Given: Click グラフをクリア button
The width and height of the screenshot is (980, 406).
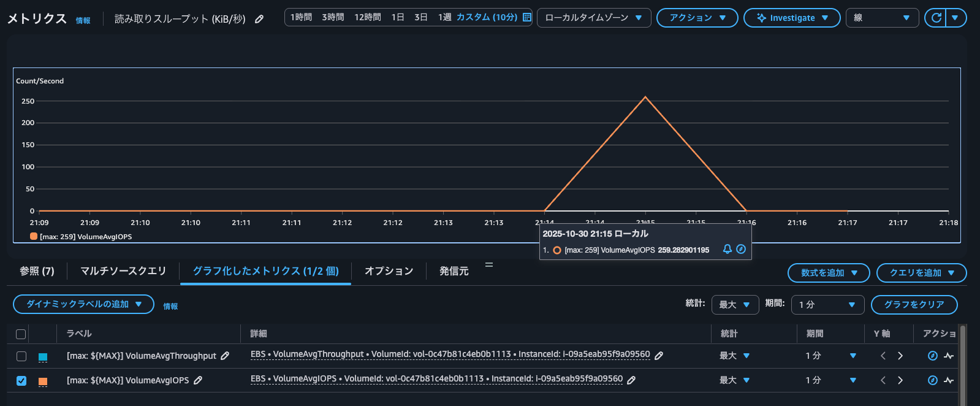Looking at the screenshot, I should click(914, 304).
